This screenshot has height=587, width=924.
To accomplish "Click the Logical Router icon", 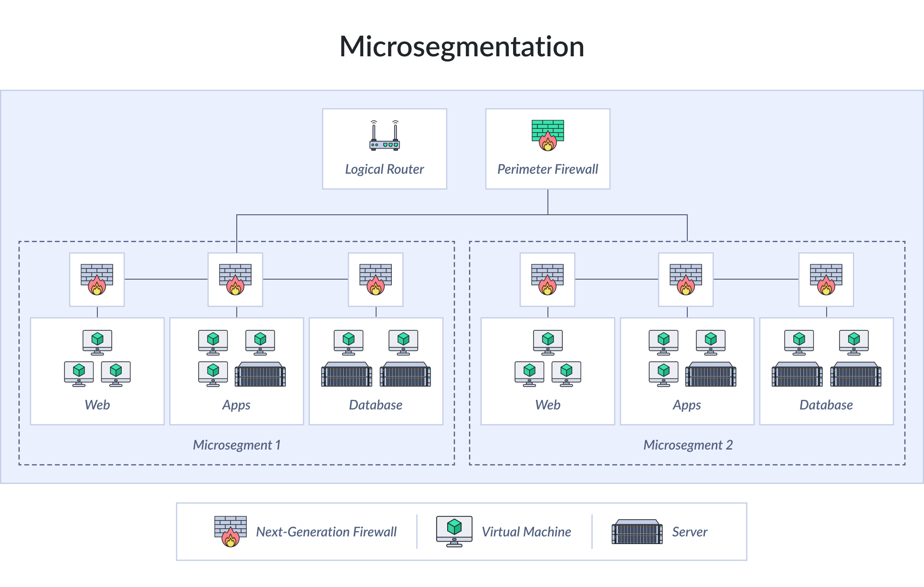I will (x=385, y=136).
